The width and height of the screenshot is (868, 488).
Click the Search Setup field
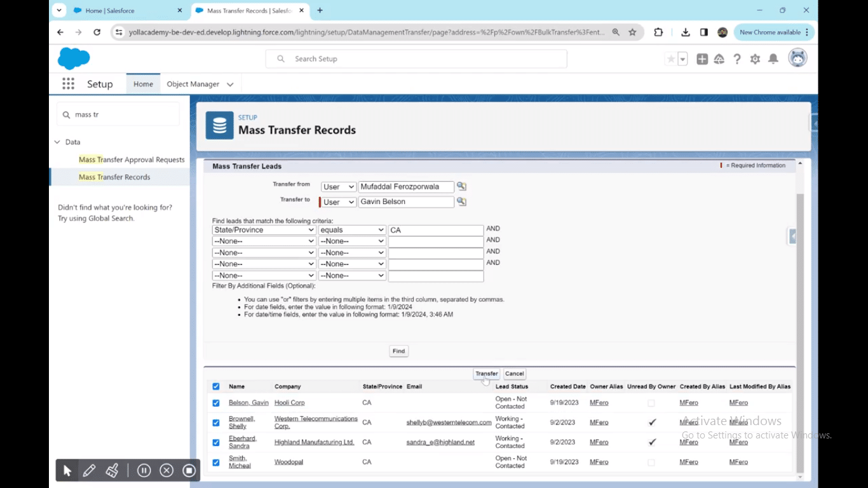[416, 59]
